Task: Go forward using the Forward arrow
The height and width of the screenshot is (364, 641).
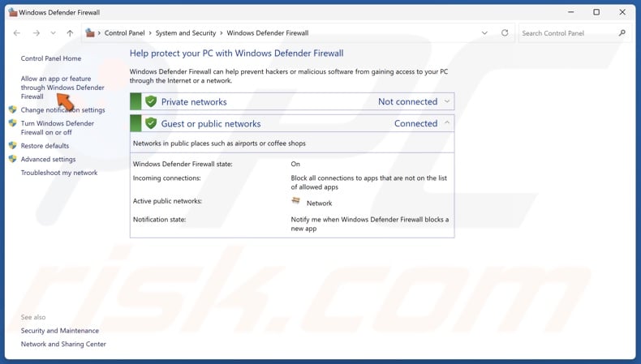Action: [x=37, y=33]
